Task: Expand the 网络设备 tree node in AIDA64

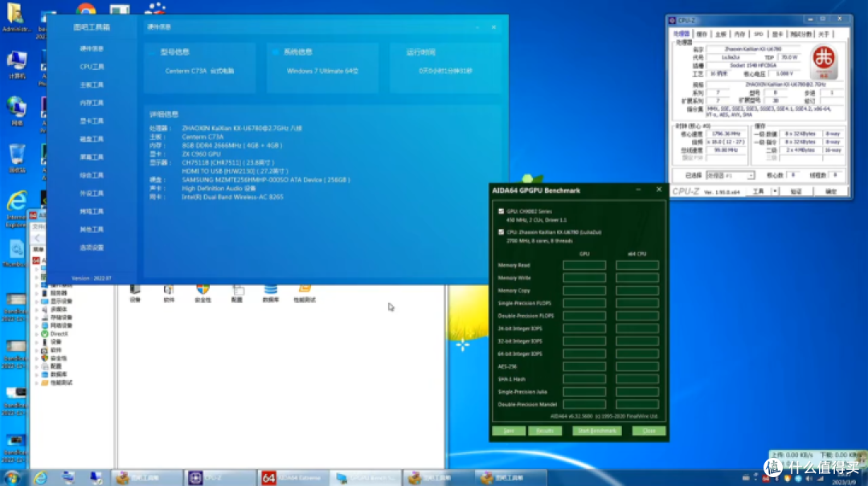Action: coord(38,325)
